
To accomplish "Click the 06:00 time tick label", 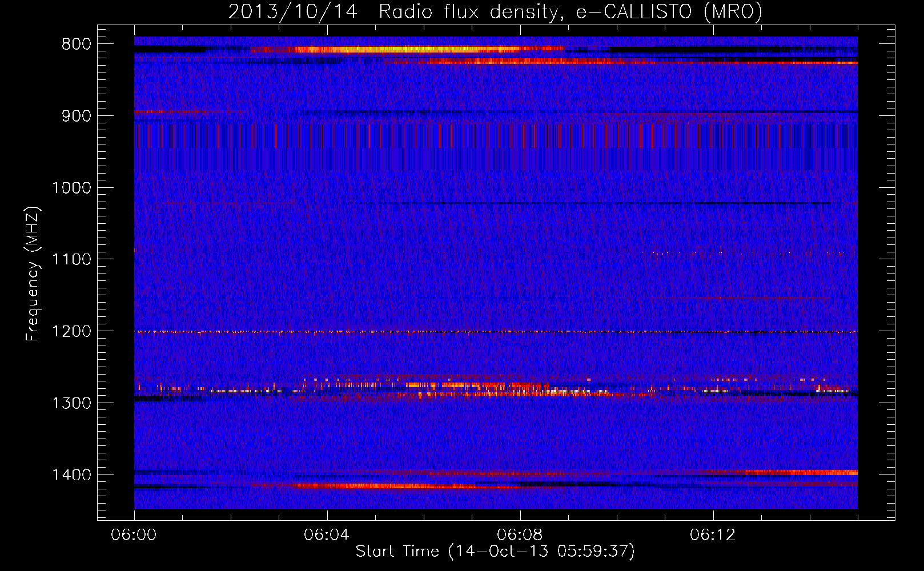I will pyautogui.click(x=134, y=535).
